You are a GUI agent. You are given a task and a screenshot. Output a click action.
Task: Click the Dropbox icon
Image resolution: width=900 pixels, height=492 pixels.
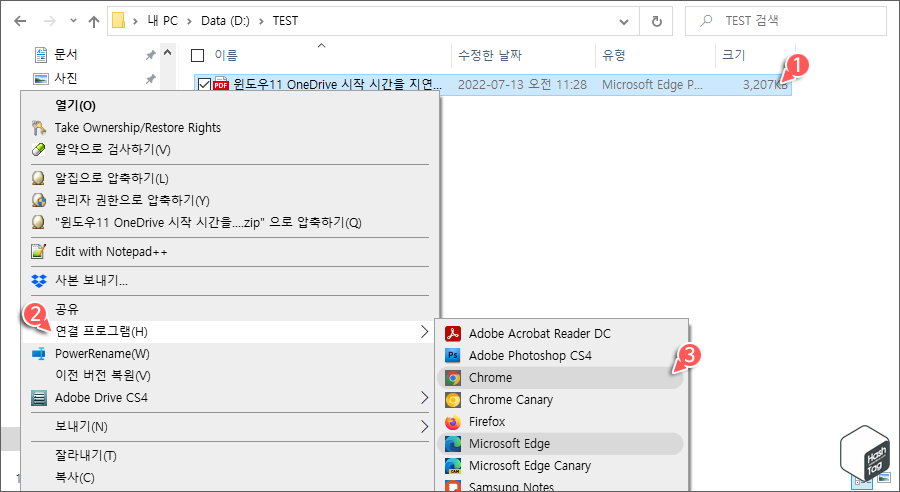tap(38, 281)
